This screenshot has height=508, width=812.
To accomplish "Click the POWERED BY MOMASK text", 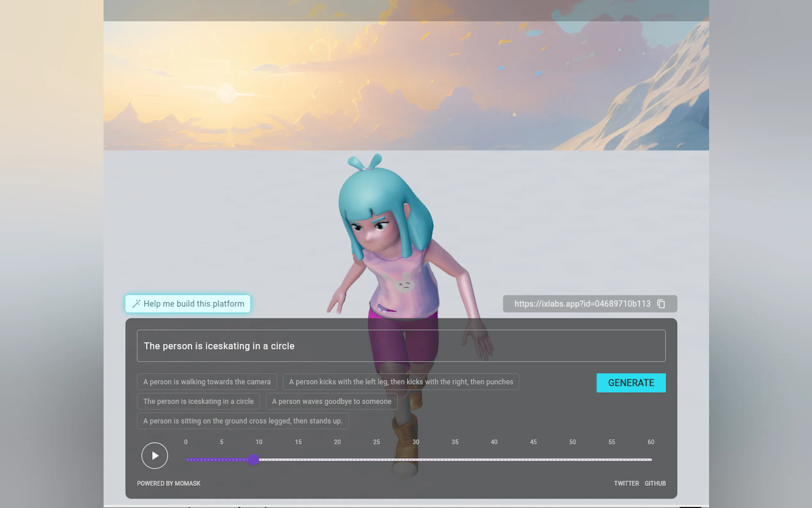I will (168, 483).
